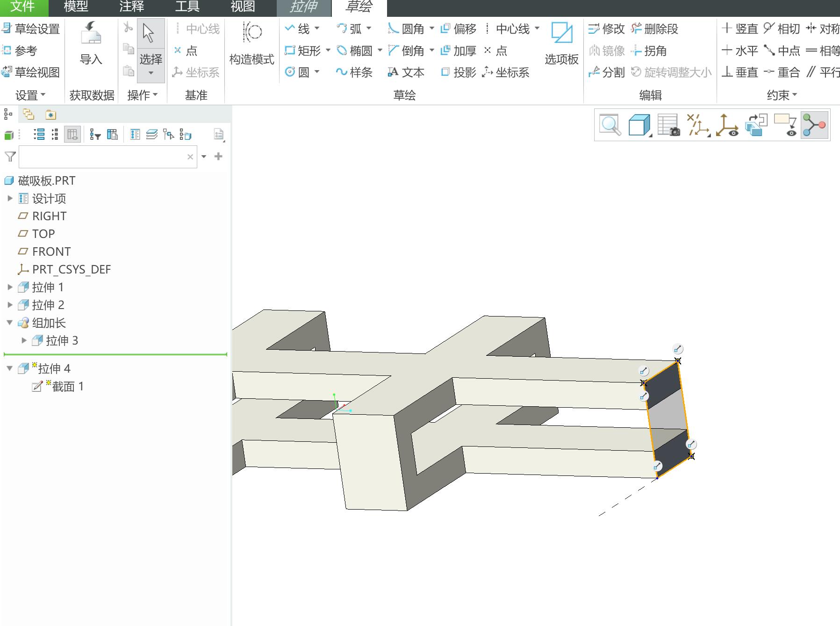Screen dimensions: 840x626
Task: Open the Palette (选项板) tool
Action: pos(561,43)
